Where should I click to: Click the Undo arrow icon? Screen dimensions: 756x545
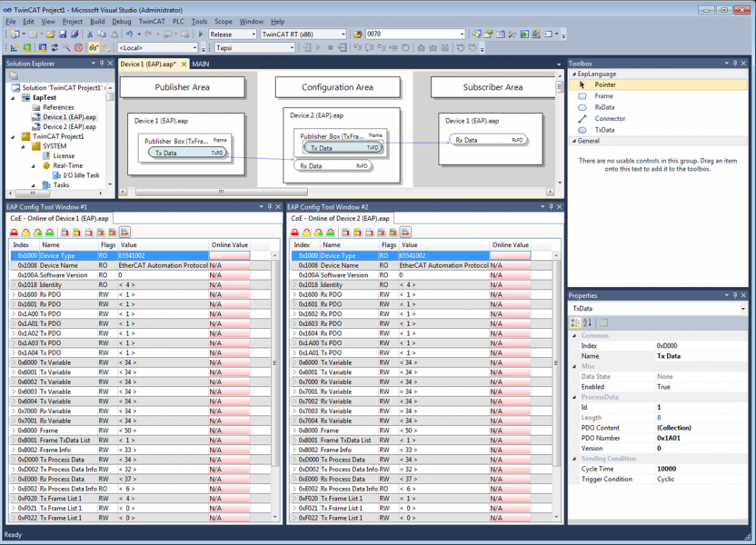(x=129, y=35)
